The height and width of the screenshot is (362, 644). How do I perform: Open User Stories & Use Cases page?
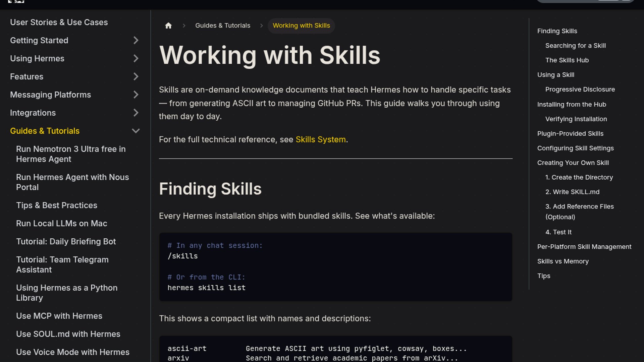pos(59,22)
